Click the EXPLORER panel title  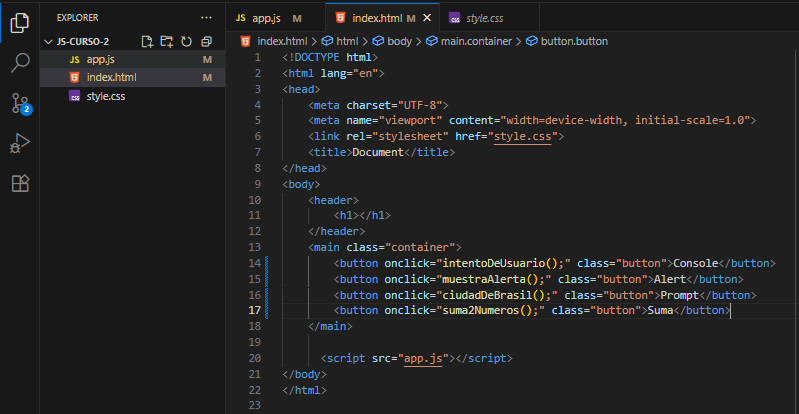(x=77, y=18)
